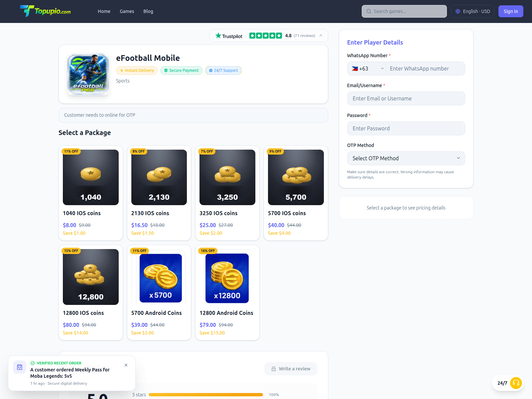532x399 pixels.
Task: Select the 1,040 coins package image
Action: (91, 177)
